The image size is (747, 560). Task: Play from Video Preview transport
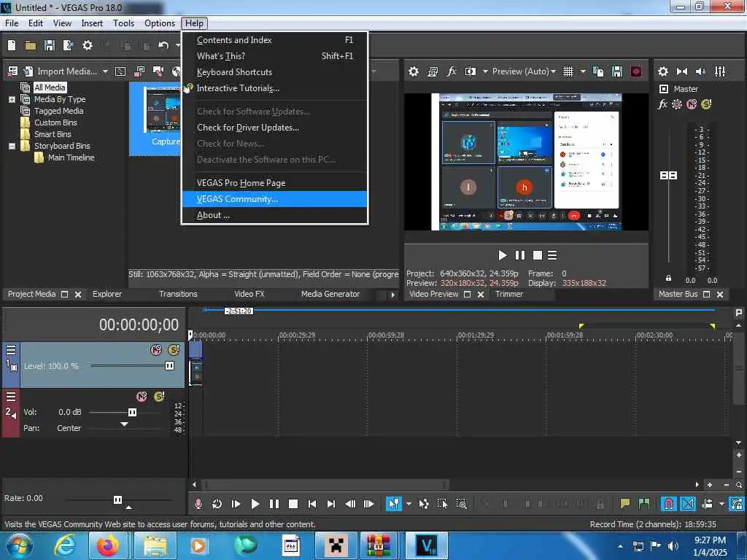point(502,255)
